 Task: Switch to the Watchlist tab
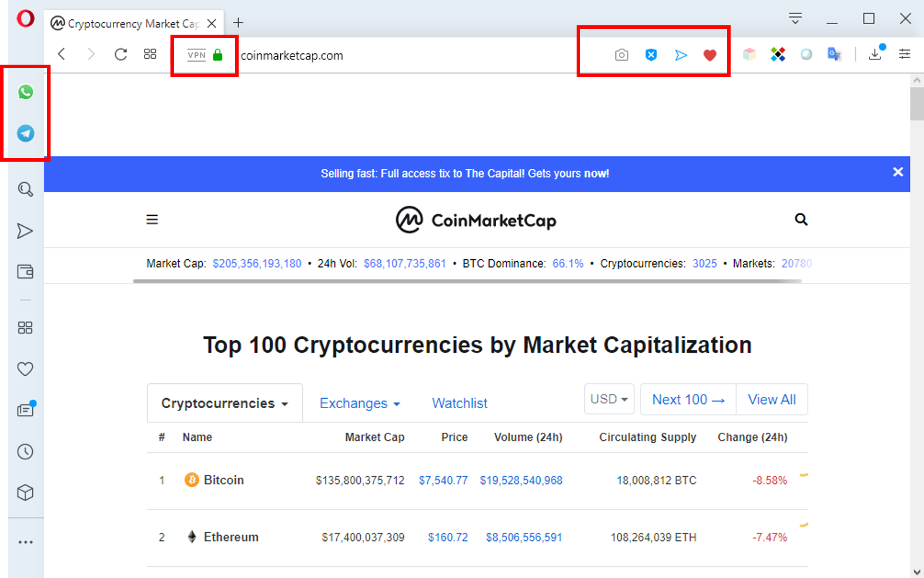pos(460,403)
